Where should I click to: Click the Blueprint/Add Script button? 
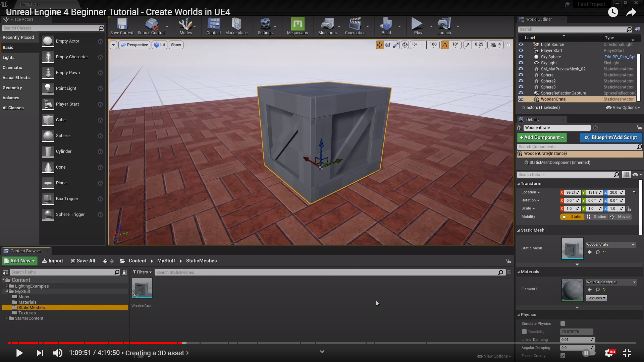[610, 137]
